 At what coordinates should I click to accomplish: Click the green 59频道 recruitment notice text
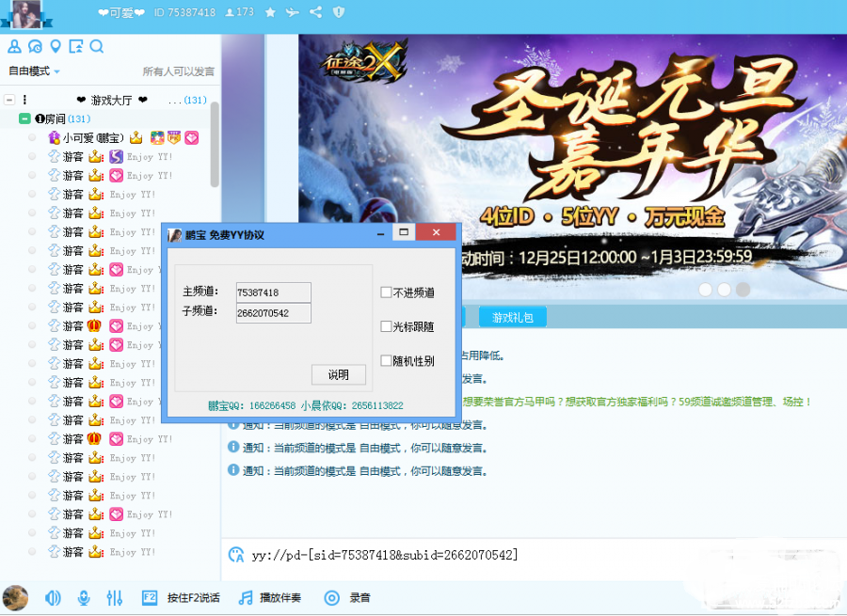click(636, 402)
